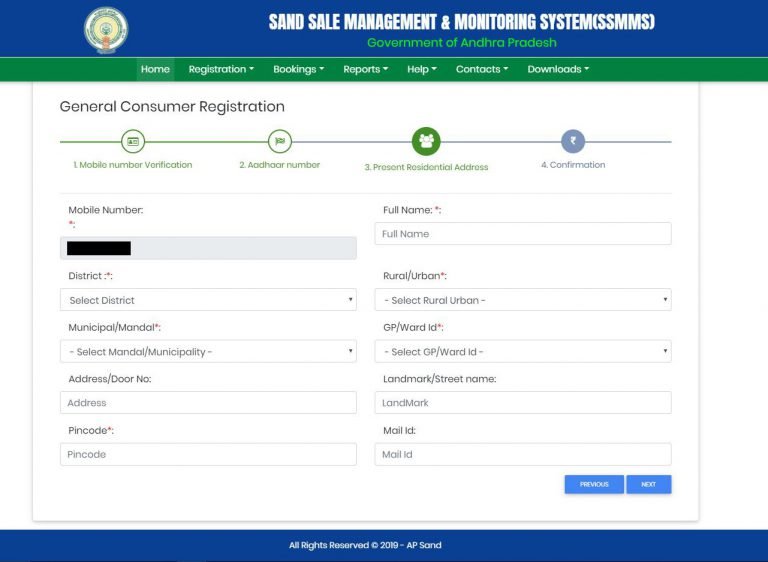Viewport: 768px width, 562px height.
Task: Click the Landmark/Street name field
Action: 523,403
